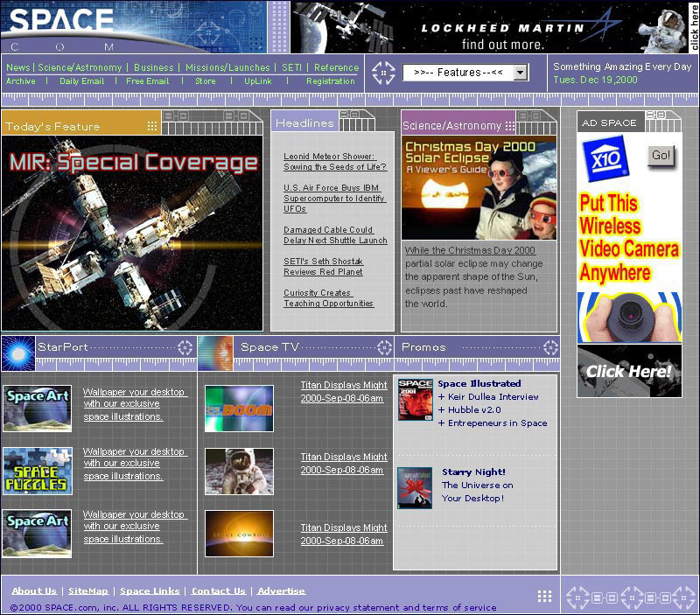Go to Science/Astronomy in the navigation bar

point(80,67)
